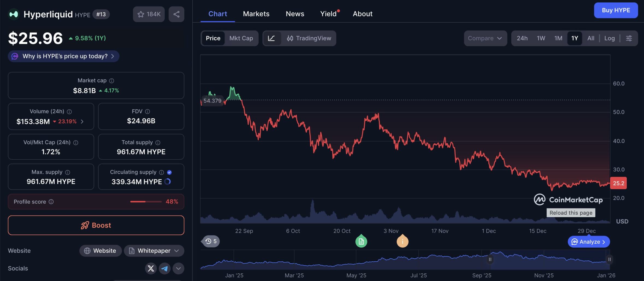
Task: Open the Yield tab
Action: tap(328, 14)
